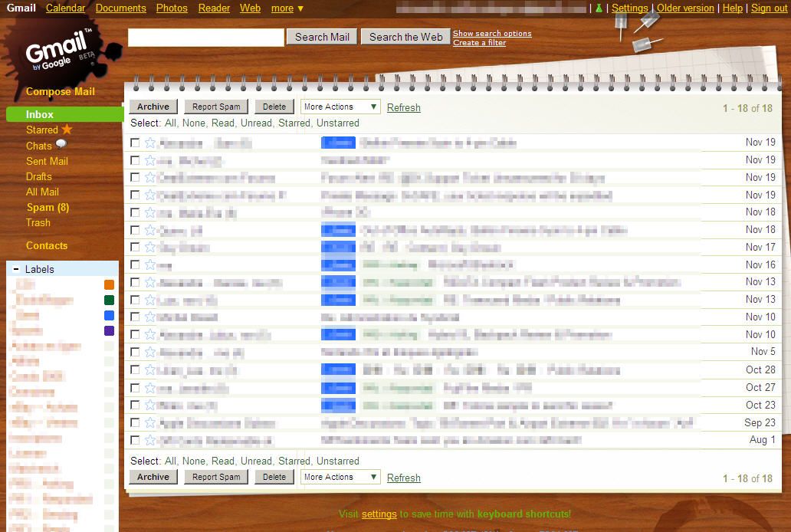This screenshot has height=532, width=791.
Task: Open Reader from top bar
Action: click(214, 8)
